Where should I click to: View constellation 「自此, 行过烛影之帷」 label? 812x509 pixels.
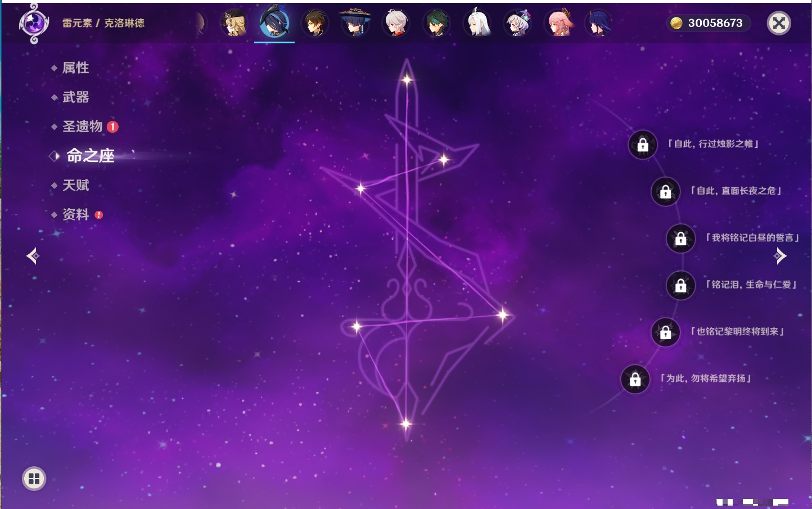tap(713, 144)
